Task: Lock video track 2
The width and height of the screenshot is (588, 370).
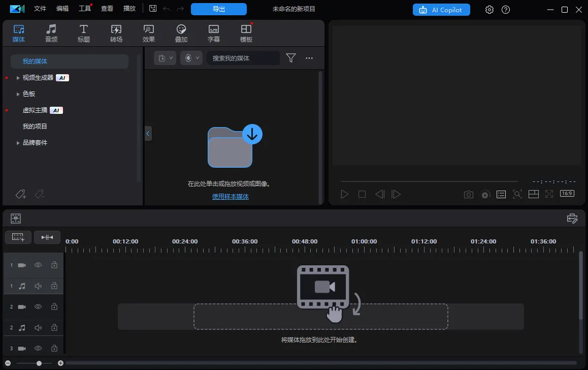Action: click(x=54, y=307)
